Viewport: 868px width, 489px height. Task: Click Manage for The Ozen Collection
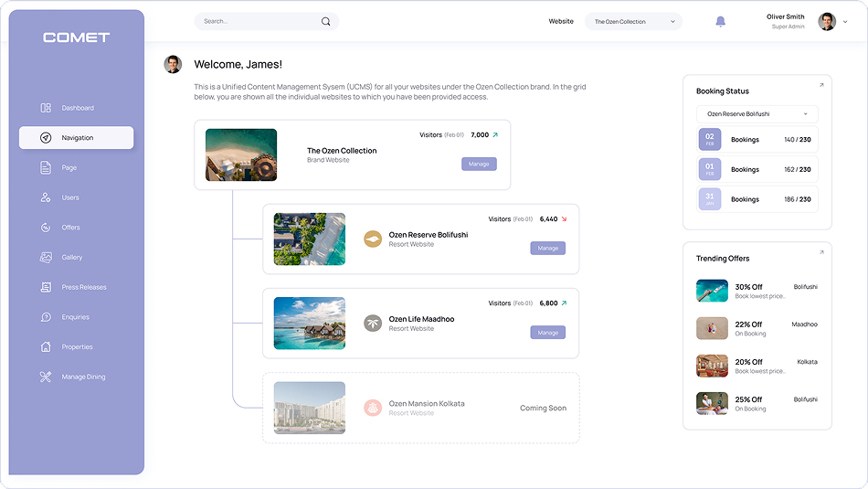[479, 165]
